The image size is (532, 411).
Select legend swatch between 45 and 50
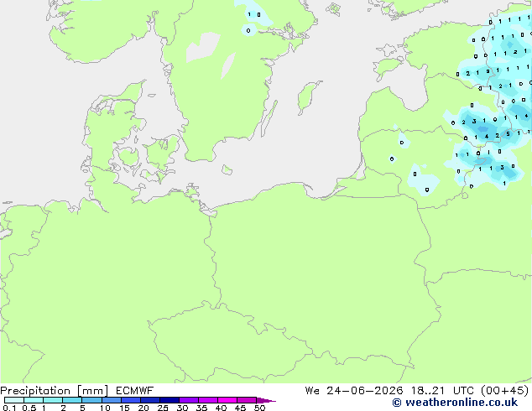(247, 400)
